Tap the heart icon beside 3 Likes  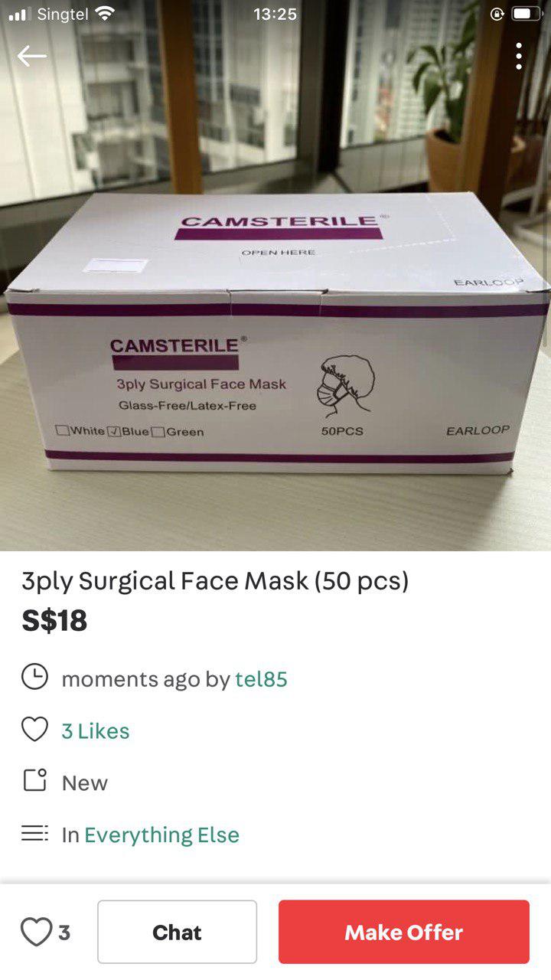coord(34,730)
